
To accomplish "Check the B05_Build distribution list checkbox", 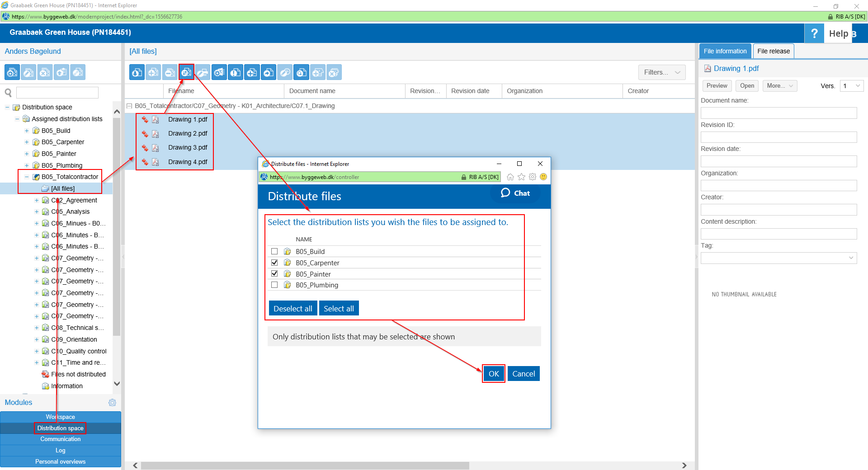I will coord(274,251).
